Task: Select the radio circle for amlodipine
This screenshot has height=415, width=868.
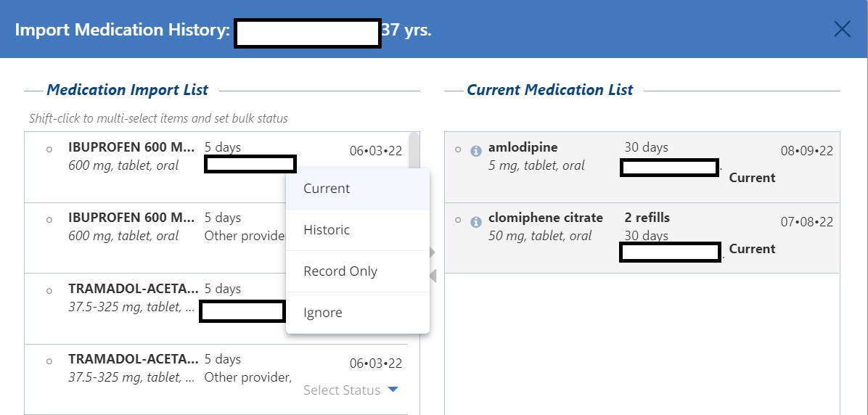Action: click(458, 150)
